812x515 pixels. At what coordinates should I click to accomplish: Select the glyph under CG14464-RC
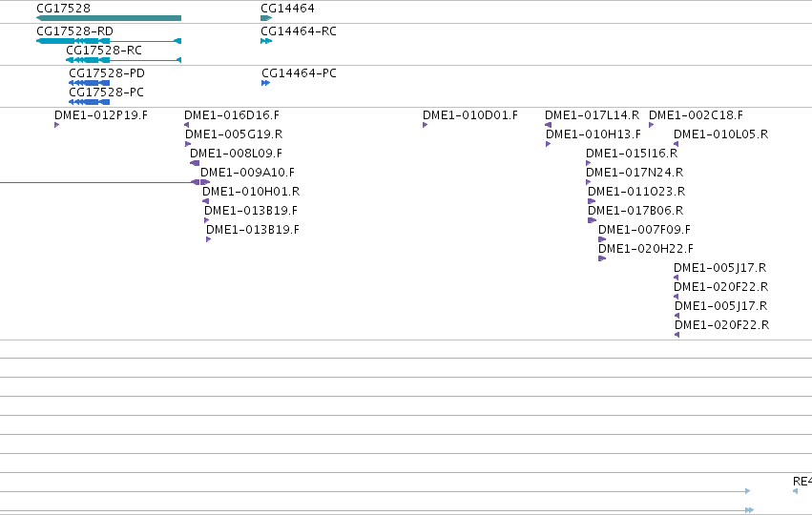[x=266, y=41]
